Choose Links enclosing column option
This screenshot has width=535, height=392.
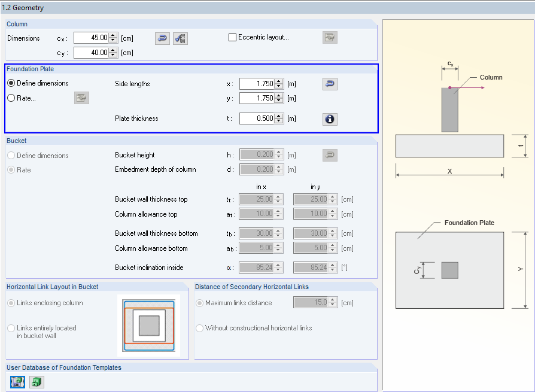(11, 303)
